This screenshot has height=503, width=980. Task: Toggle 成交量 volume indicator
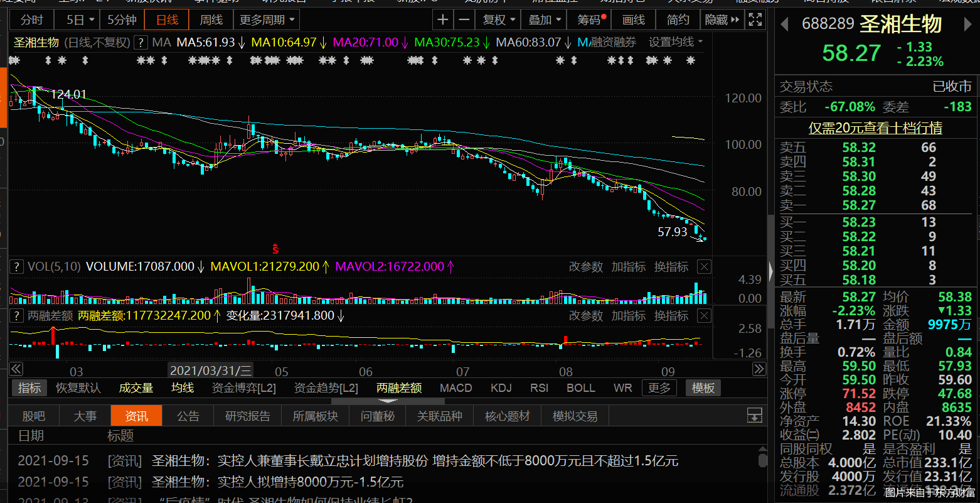[x=136, y=388]
